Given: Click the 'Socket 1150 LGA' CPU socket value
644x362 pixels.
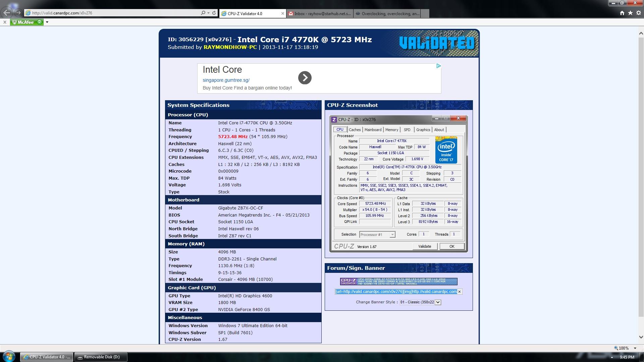Looking at the screenshot, I should click(x=235, y=222).
